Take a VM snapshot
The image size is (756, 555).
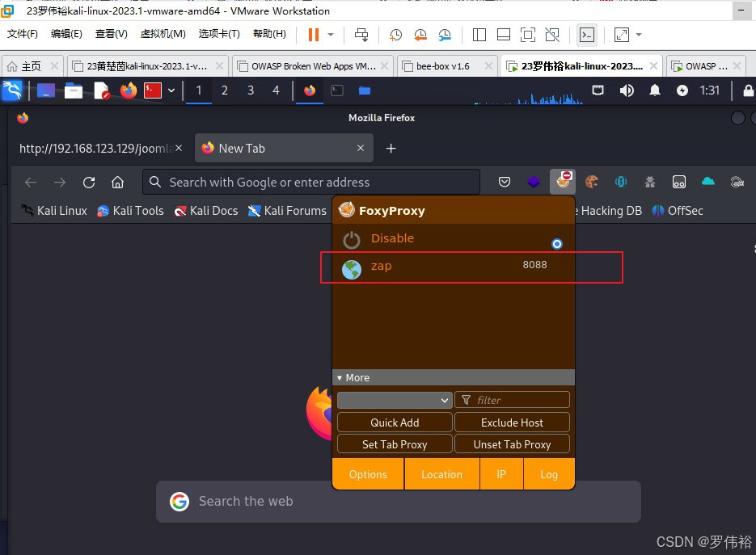point(395,35)
